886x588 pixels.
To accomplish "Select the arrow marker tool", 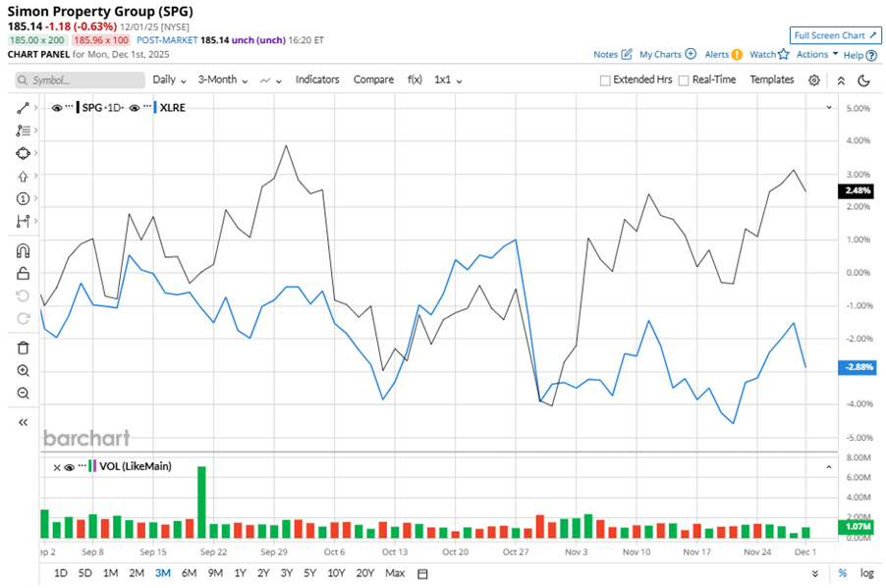I will tap(23, 177).
